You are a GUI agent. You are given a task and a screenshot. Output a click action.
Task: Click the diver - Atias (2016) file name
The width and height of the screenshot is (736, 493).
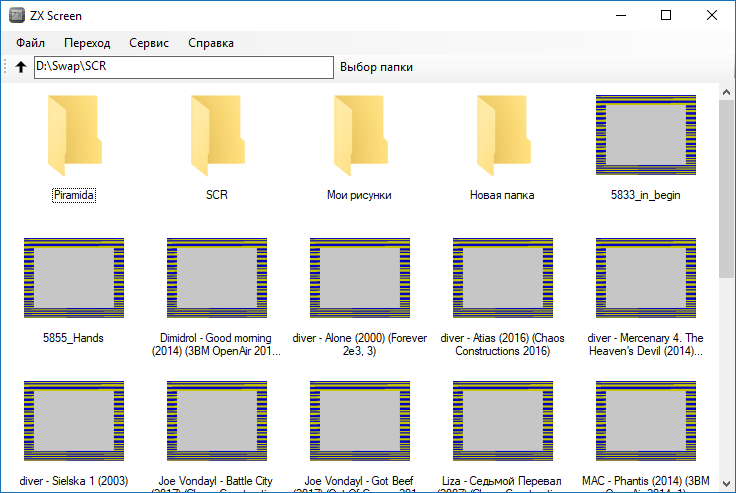pos(503,345)
